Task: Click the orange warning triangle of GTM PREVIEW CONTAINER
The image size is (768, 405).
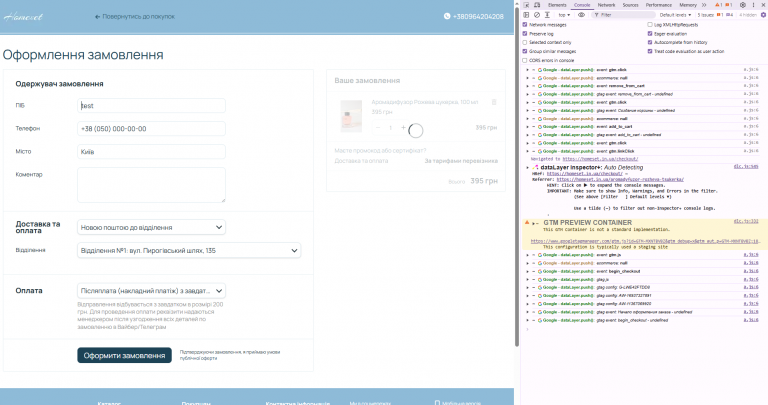Action: pyautogui.click(x=528, y=222)
